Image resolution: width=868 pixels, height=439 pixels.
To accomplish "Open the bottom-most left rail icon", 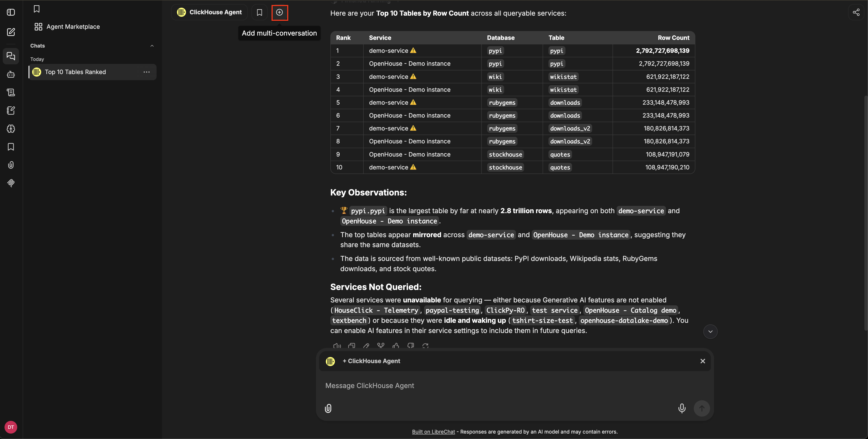I will 11,183.
